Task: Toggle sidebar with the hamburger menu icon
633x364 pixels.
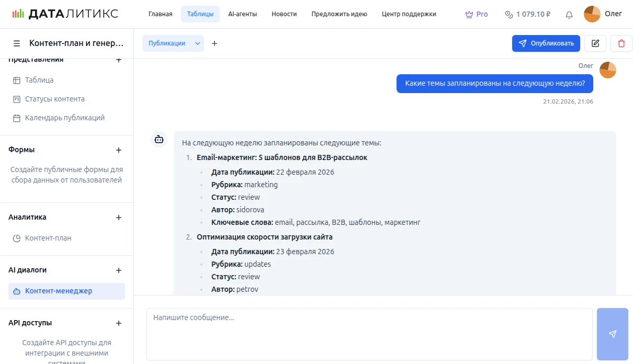Action: (17, 43)
